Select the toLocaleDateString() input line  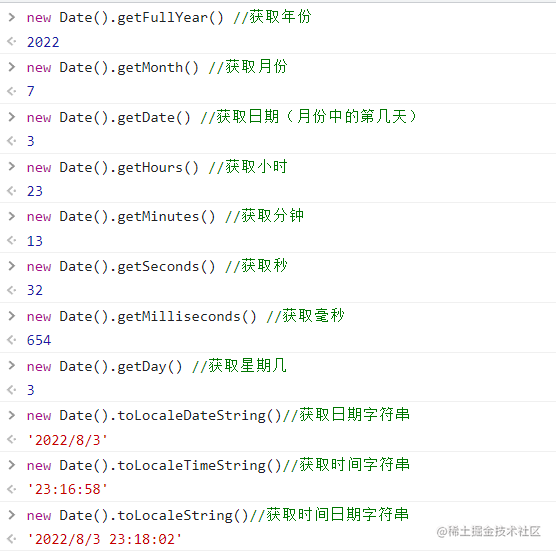(218, 415)
